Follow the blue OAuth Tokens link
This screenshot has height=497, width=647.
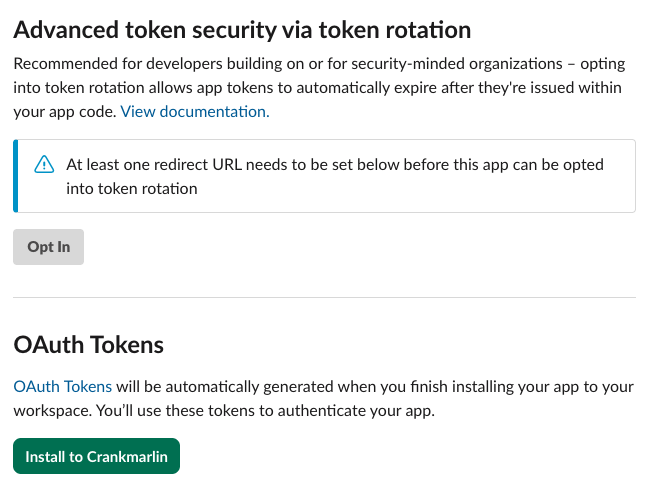62,386
